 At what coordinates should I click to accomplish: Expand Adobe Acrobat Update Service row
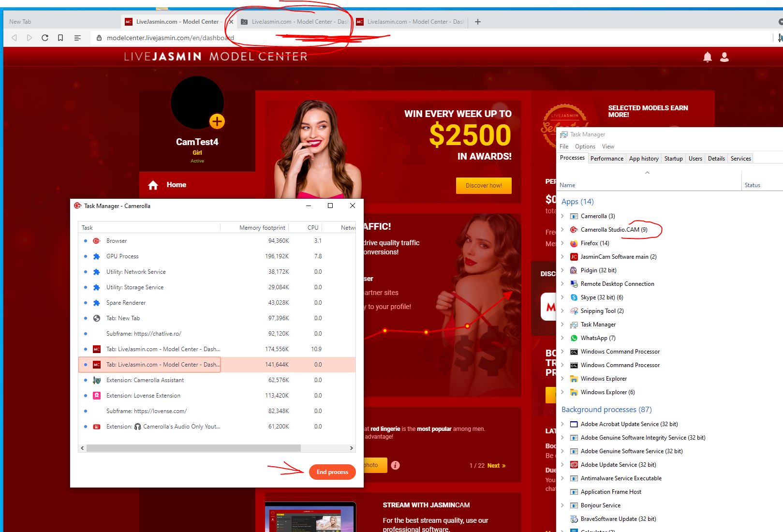pos(562,424)
